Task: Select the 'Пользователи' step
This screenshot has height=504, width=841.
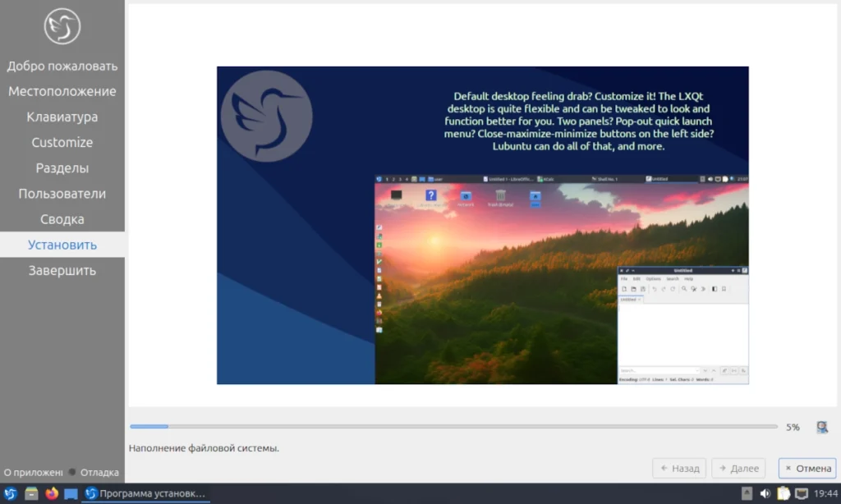Action: (62, 194)
